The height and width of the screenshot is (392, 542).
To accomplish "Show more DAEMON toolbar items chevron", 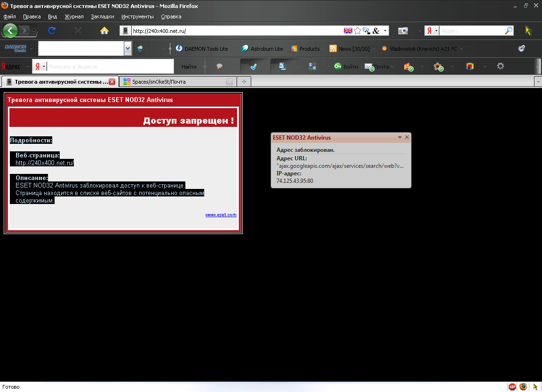I will (470, 49).
